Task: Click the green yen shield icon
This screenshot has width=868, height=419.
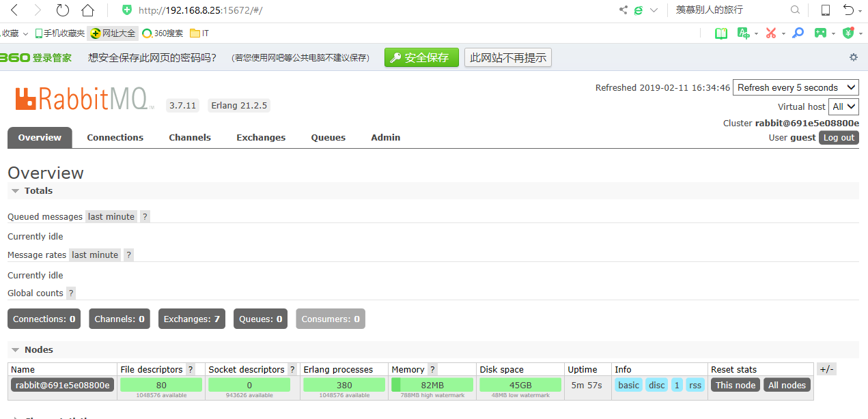Action: click(848, 33)
